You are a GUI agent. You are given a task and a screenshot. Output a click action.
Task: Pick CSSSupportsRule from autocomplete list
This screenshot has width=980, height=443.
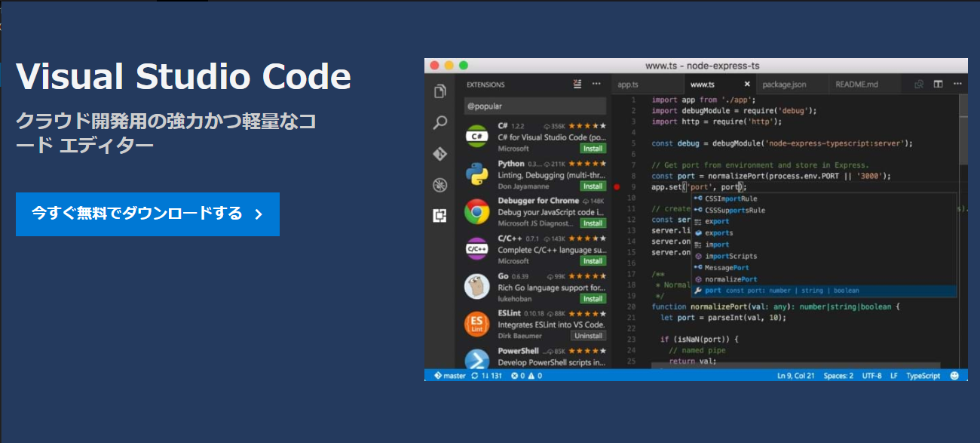click(x=824, y=211)
